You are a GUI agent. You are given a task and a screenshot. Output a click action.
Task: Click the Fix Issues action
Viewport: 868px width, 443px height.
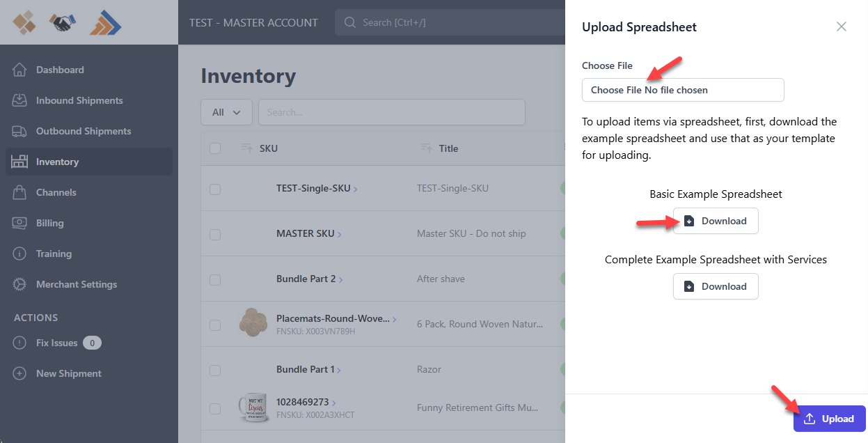click(57, 343)
